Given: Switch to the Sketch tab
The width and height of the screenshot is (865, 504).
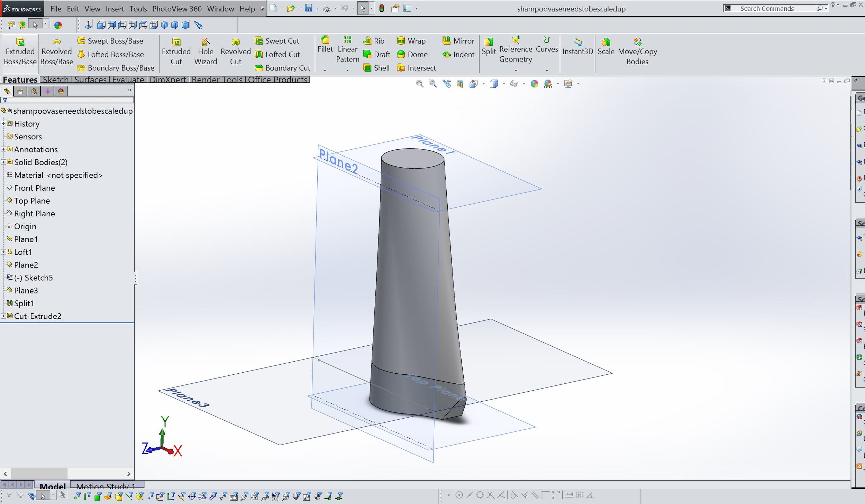Looking at the screenshot, I should coord(56,80).
